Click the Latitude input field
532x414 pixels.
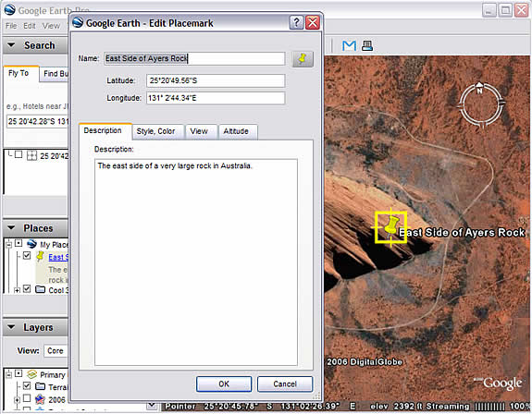216,80
